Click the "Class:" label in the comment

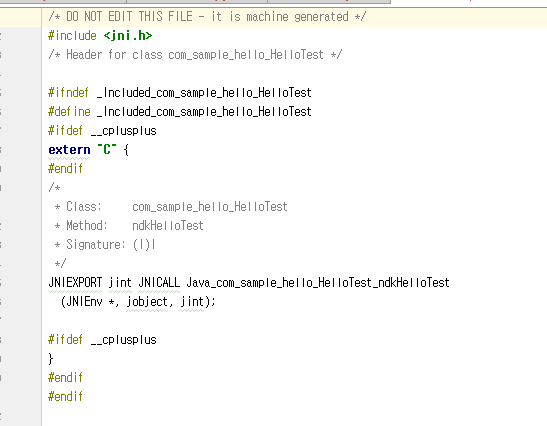point(84,207)
